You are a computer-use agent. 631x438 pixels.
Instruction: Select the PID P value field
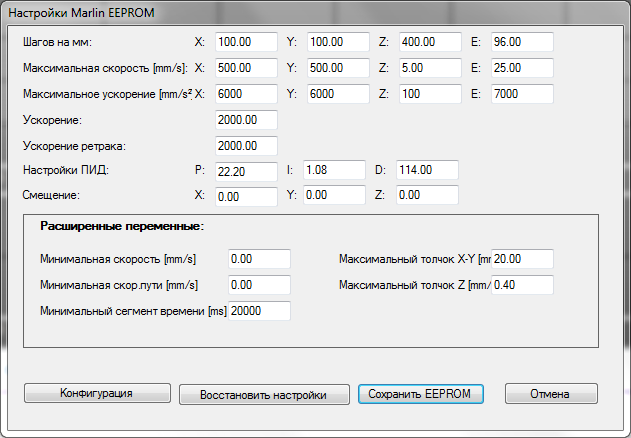click(245, 171)
